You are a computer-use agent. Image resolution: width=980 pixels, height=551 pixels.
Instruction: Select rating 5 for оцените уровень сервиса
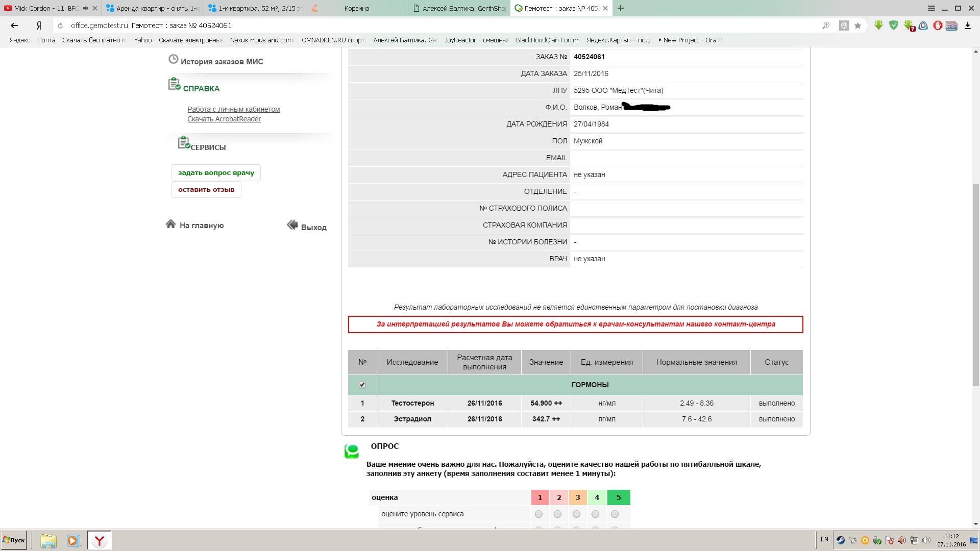point(615,514)
